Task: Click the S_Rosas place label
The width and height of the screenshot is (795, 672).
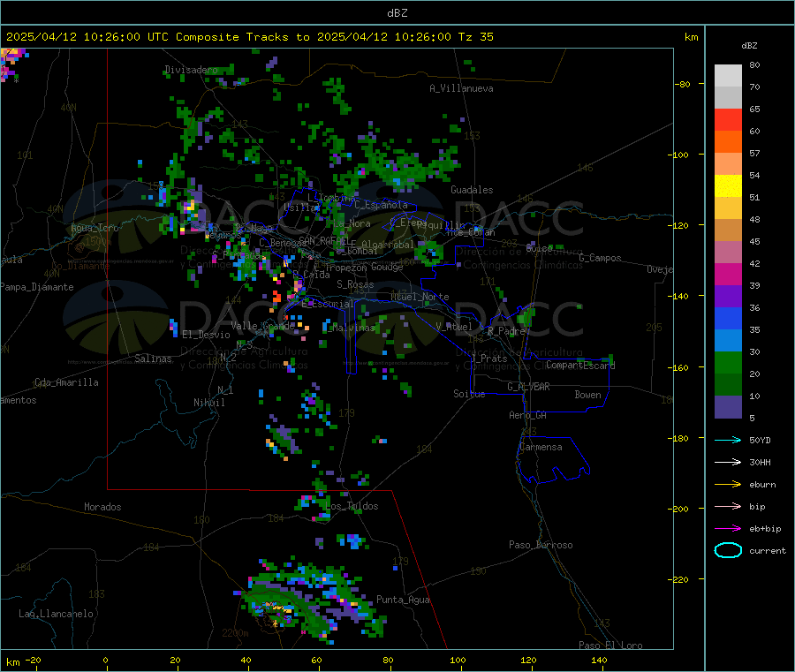Action: pyautogui.click(x=355, y=284)
